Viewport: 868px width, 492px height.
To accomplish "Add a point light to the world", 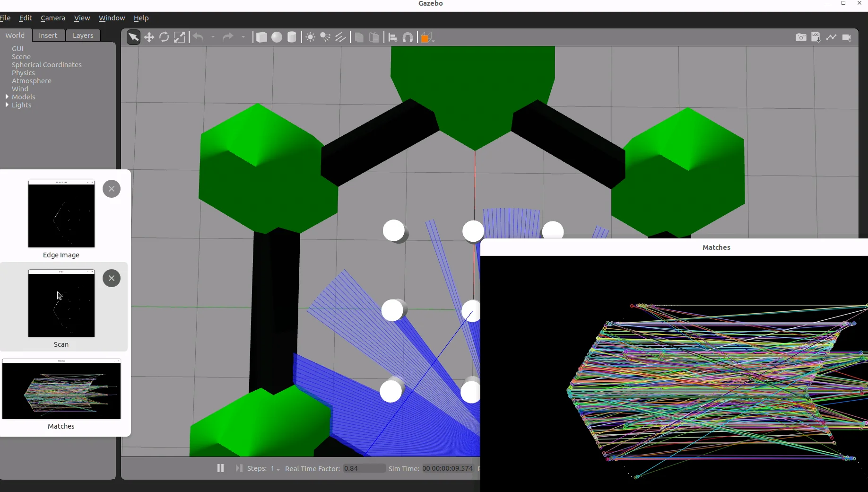I will point(310,37).
